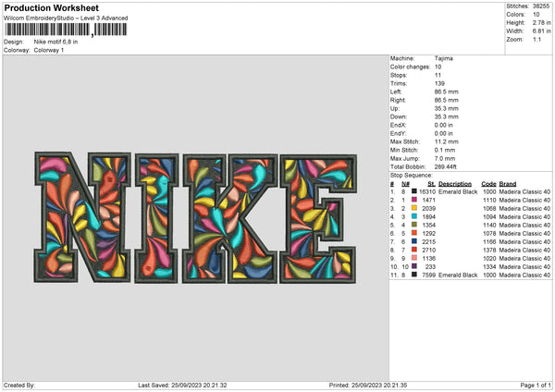Click the stitch count '2710'
Viewport: 555px width, 392px height.
point(428,250)
